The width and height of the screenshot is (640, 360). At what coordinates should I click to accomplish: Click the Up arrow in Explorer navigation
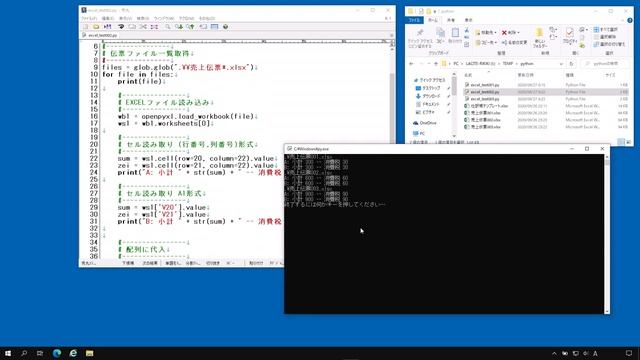[x=436, y=64]
